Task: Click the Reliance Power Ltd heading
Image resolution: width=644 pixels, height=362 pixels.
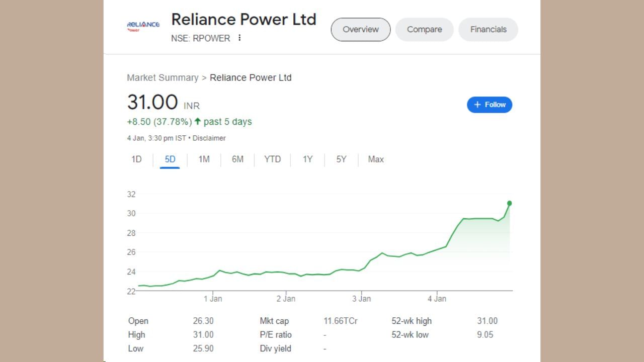Action: coord(244,19)
